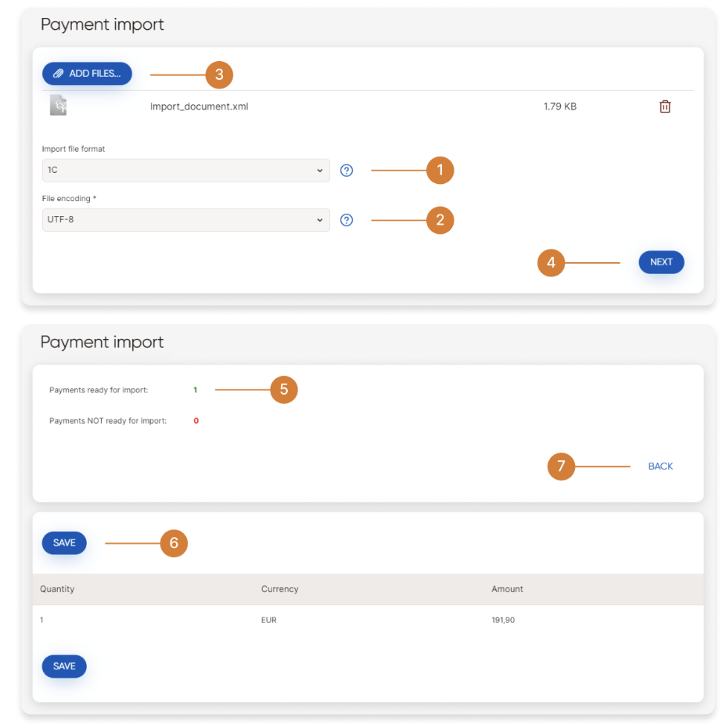Click the SAVE button above the table
726x728 pixels.
64,543
